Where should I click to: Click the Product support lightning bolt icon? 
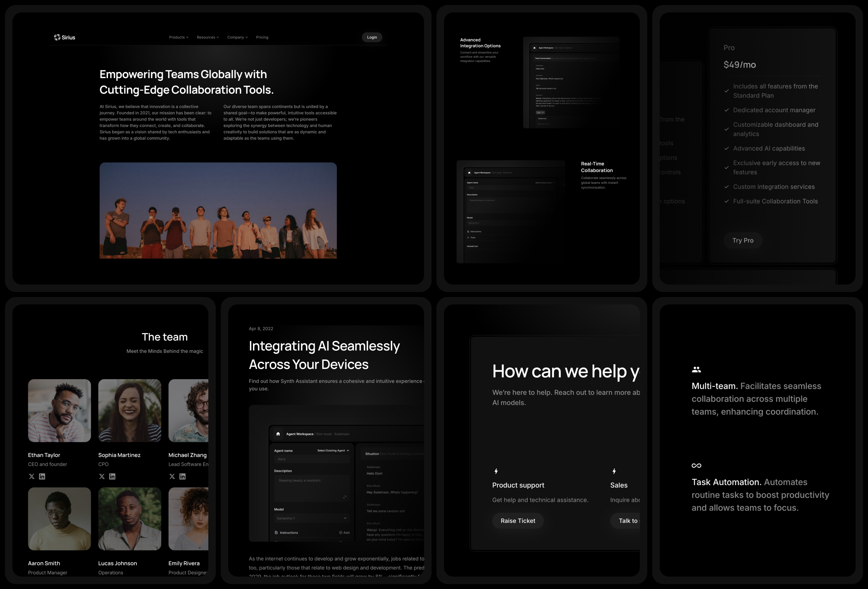[496, 471]
